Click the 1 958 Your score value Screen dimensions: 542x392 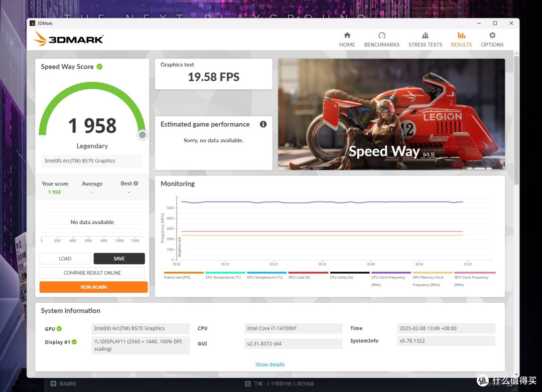(54, 192)
